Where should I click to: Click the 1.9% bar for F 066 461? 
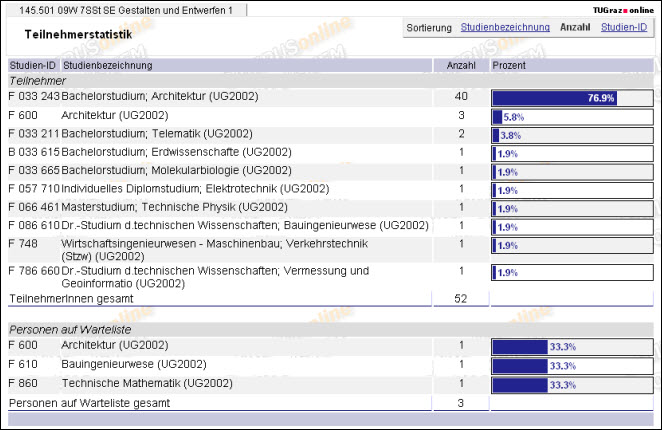pyautogui.click(x=572, y=209)
